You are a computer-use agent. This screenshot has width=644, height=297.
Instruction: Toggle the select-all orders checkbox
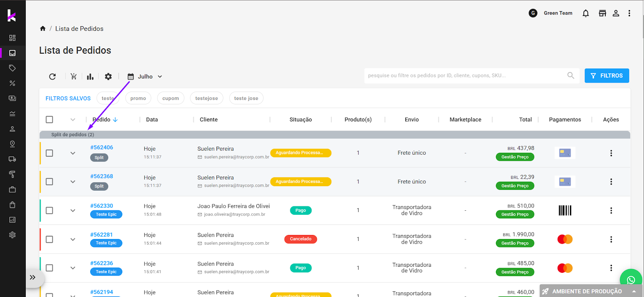(x=50, y=120)
